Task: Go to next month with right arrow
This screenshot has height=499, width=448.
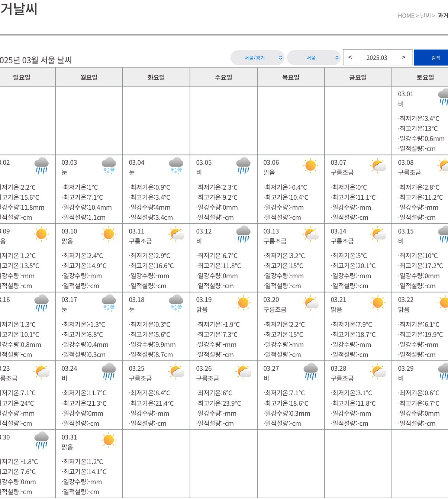Action: (403, 57)
